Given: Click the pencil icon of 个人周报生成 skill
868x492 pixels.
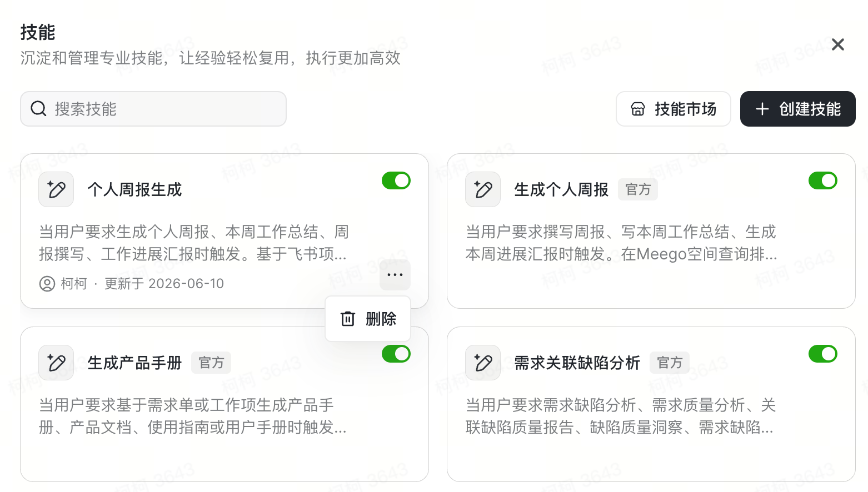Looking at the screenshot, I should point(56,189).
